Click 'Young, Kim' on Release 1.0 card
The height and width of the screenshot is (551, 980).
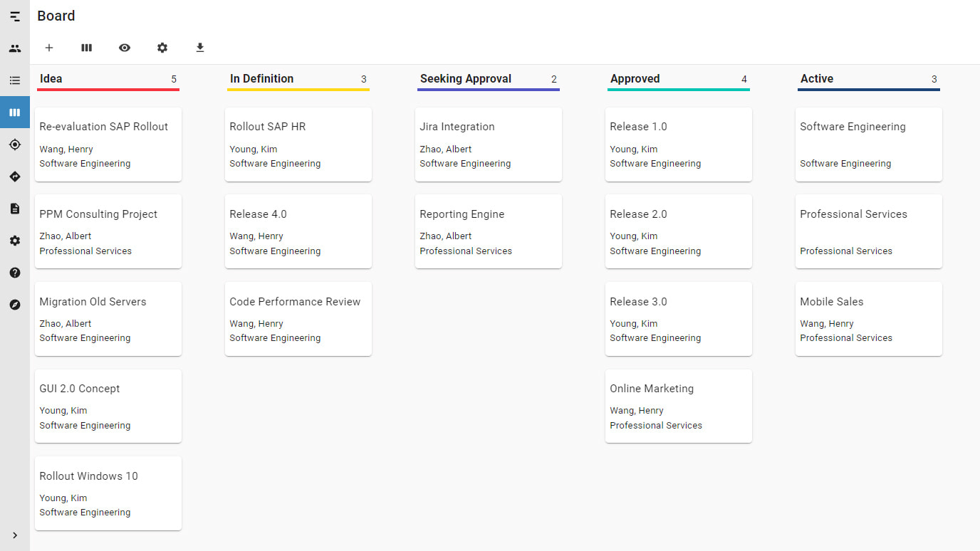pyautogui.click(x=633, y=149)
